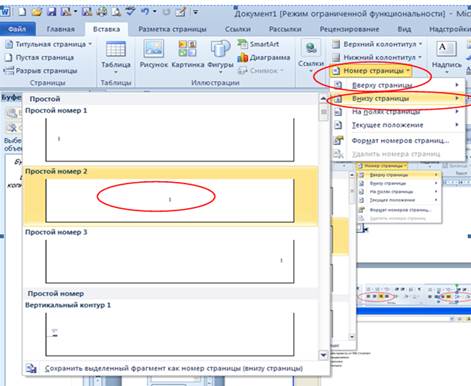This screenshot has height=386, width=471.
Task: Click the gallery scrollbar thumb
Action: [x=323, y=112]
